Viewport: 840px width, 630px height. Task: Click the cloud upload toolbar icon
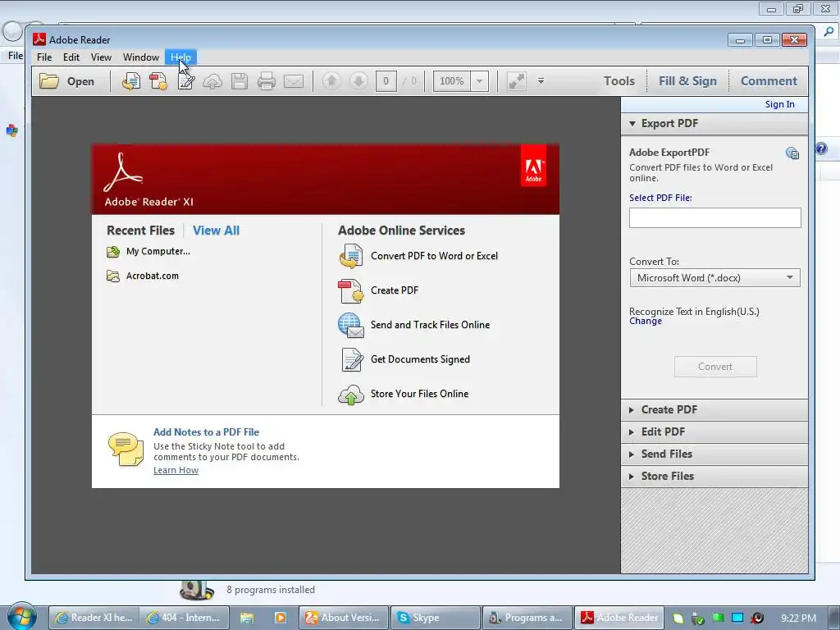coord(212,81)
